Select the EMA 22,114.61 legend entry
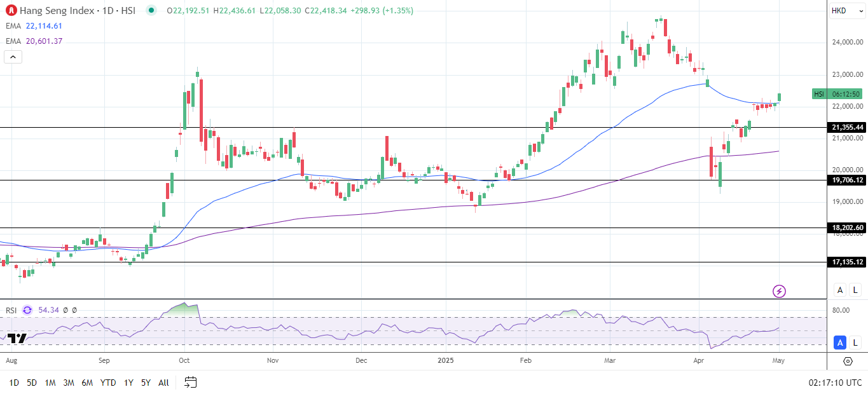 pos(34,26)
